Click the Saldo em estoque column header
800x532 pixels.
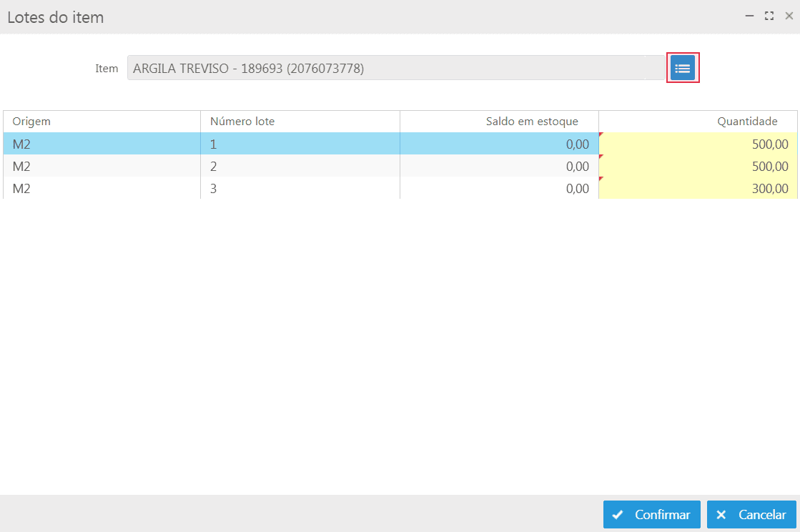pyautogui.click(x=499, y=122)
